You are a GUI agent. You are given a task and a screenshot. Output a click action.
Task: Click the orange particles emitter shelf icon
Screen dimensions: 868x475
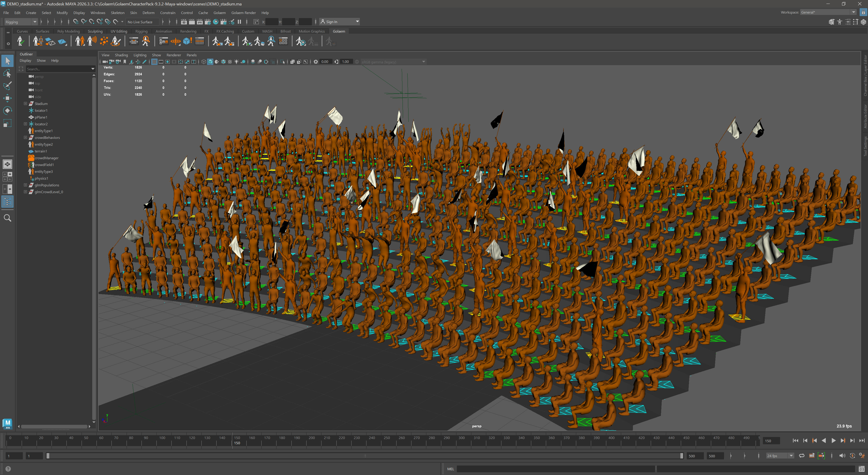point(104,41)
